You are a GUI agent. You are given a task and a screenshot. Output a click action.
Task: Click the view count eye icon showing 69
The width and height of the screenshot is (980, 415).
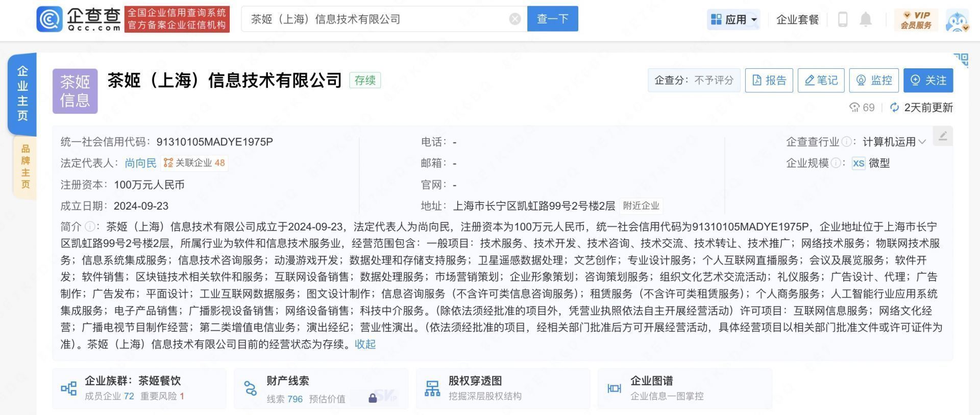click(x=854, y=108)
